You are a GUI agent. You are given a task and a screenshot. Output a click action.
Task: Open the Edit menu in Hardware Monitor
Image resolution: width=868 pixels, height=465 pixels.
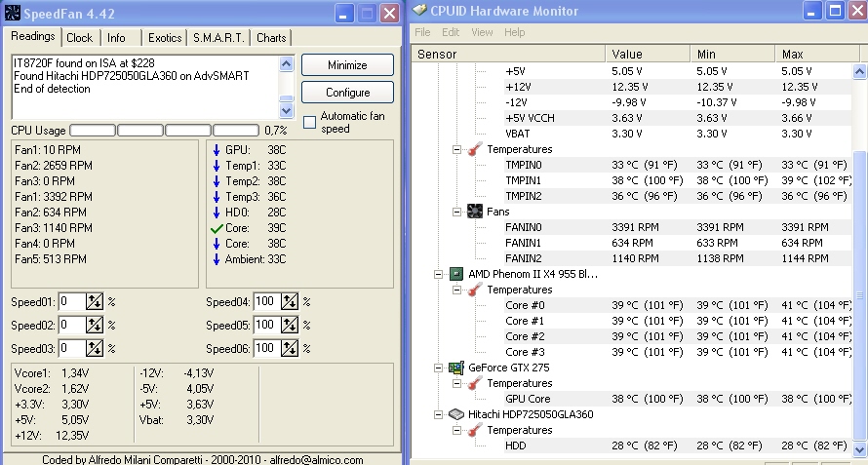click(x=451, y=32)
